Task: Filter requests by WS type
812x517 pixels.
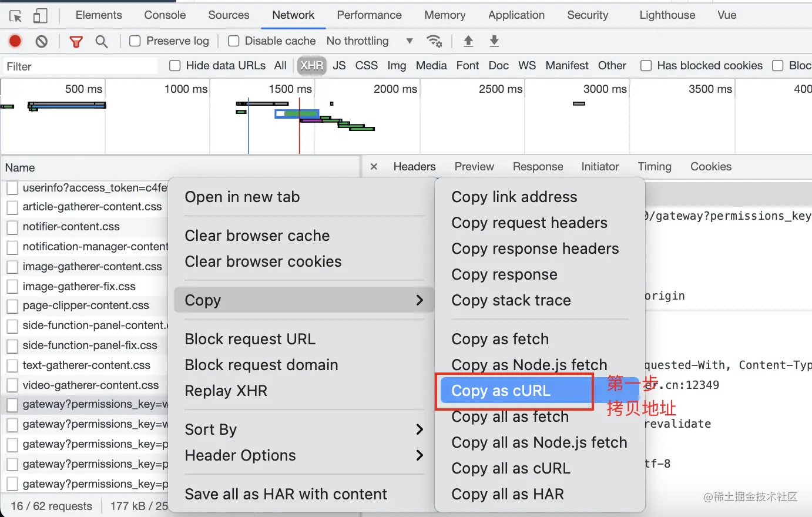Action: pyautogui.click(x=527, y=66)
